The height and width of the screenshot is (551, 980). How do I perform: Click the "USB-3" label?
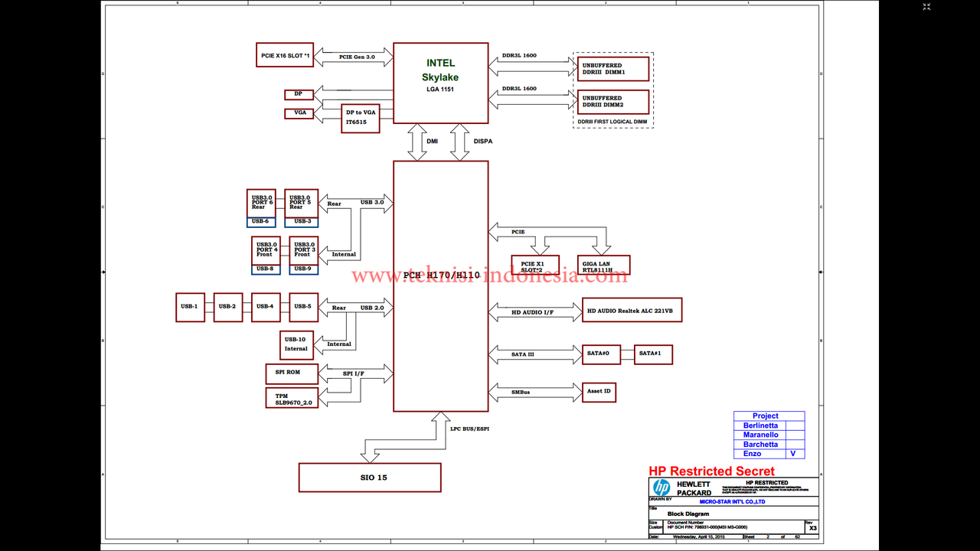[x=301, y=222]
